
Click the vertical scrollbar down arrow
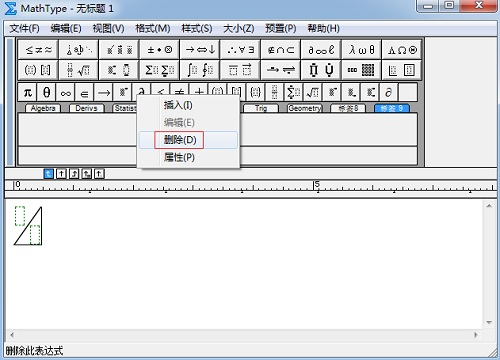(489, 322)
